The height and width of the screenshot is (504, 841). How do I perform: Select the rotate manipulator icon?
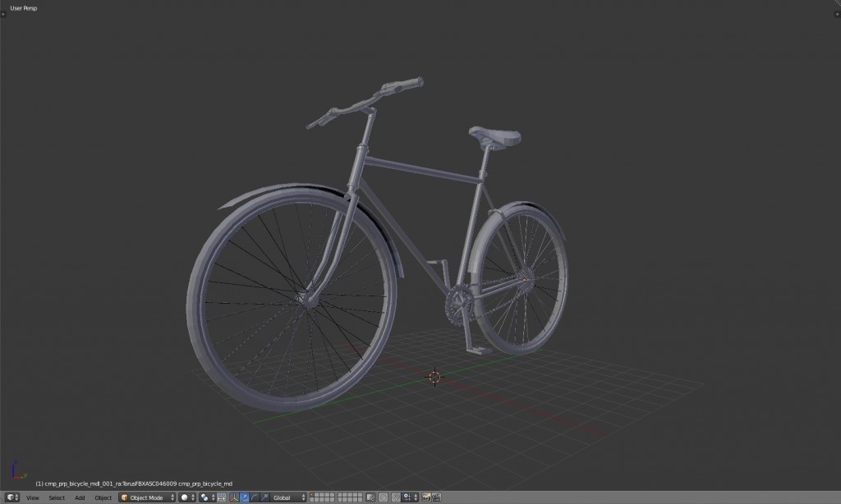[x=255, y=497]
